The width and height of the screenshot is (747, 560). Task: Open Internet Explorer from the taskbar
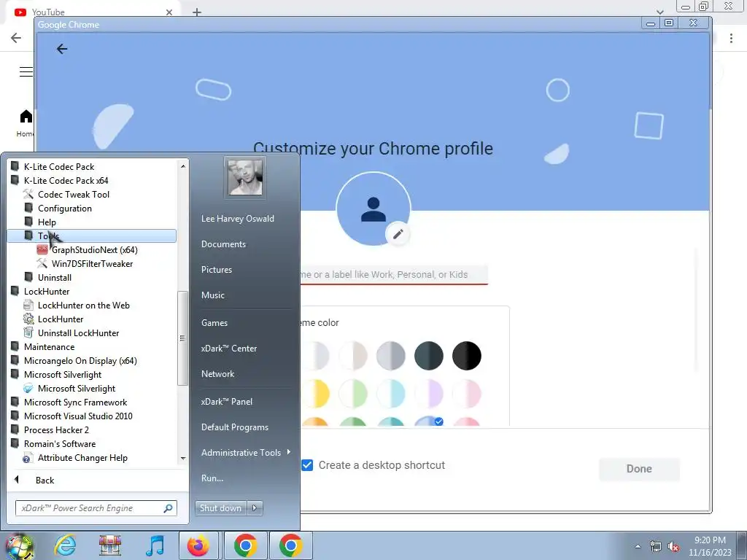65,545
